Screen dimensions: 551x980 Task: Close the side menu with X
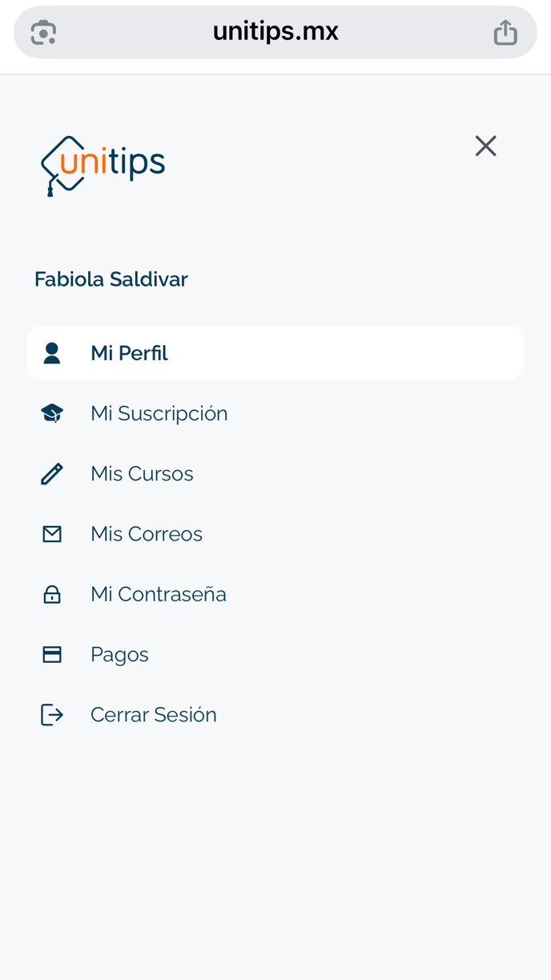[485, 146]
